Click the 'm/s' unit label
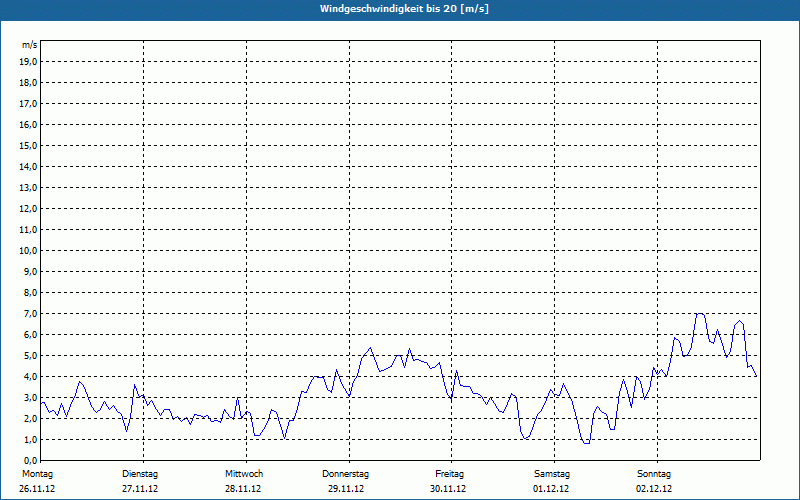The image size is (800, 500). coord(30,45)
